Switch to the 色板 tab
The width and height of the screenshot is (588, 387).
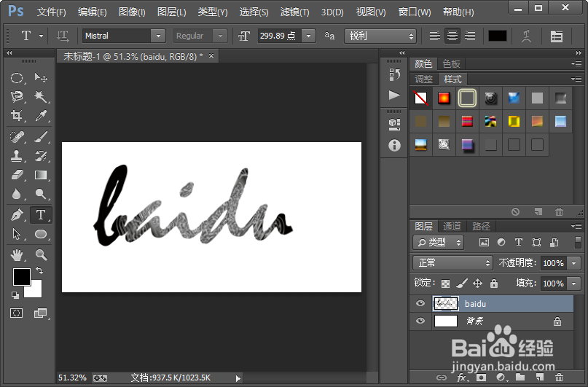pos(451,63)
